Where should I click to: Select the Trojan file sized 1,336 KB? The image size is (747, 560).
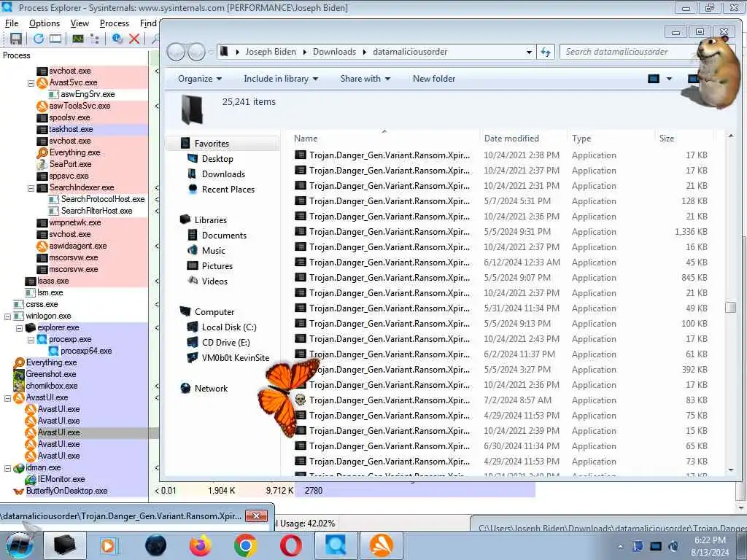(501, 232)
